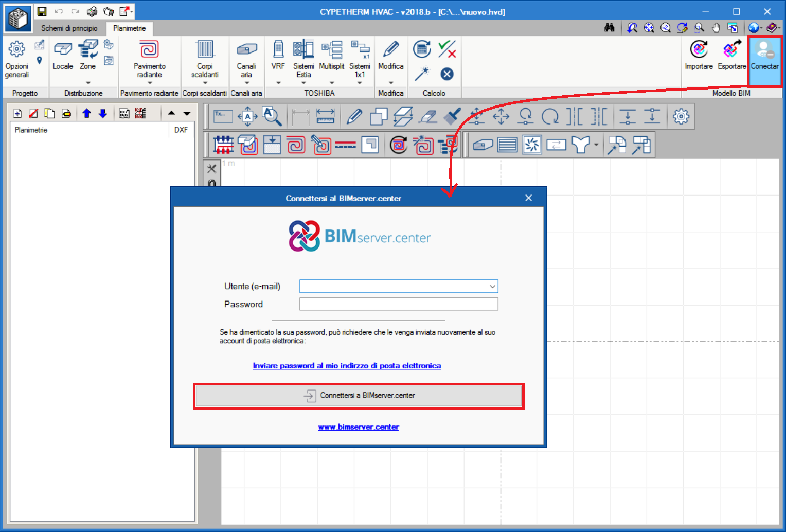Select the VRF unit icon
This screenshot has width=786, height=532.
(278, 49)
